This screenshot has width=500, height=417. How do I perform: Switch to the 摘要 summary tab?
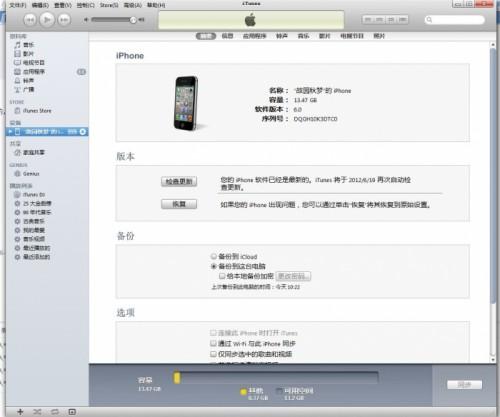click(x=206, y=36)
